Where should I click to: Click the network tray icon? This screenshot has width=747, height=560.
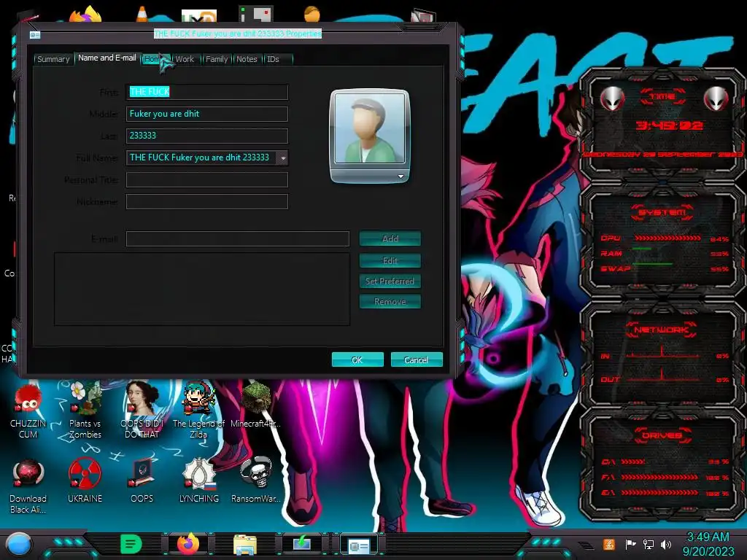pos(649,544)
